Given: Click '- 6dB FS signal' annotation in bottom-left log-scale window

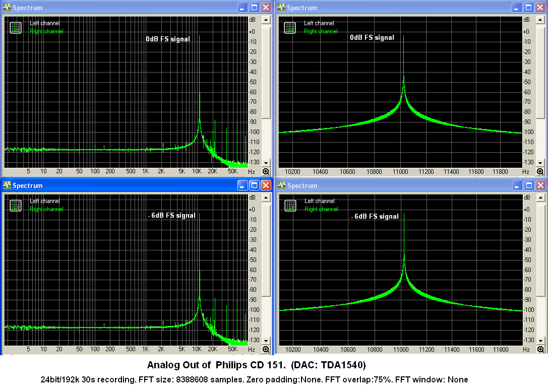Looking at the screenshot, I should [x=171, y=216].
